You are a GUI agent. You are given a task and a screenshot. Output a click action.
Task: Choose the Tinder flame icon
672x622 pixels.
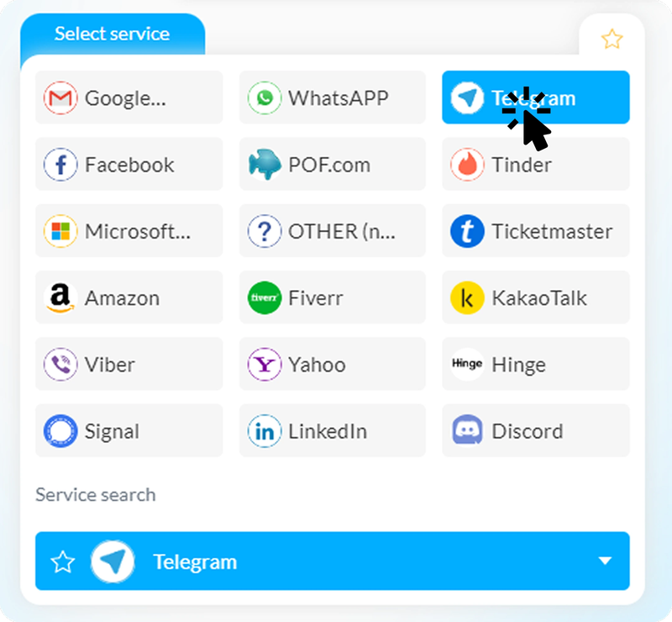pyautogui.click(x=467, y=164)
